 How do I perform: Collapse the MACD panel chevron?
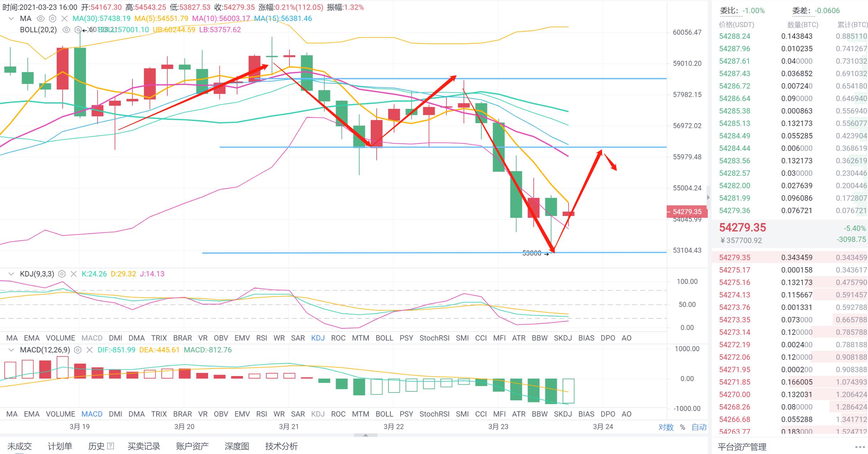[x=11, y=350]
